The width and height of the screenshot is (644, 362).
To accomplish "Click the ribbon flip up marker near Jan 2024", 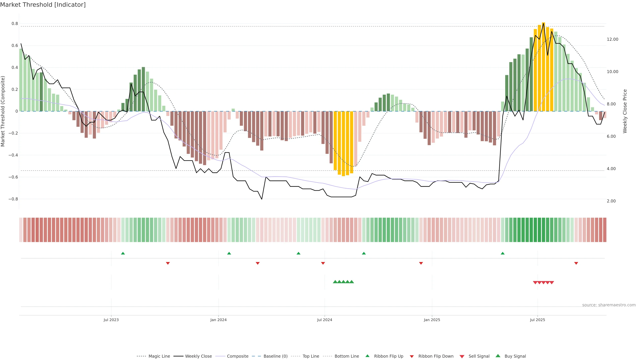I will click(229, 253).
